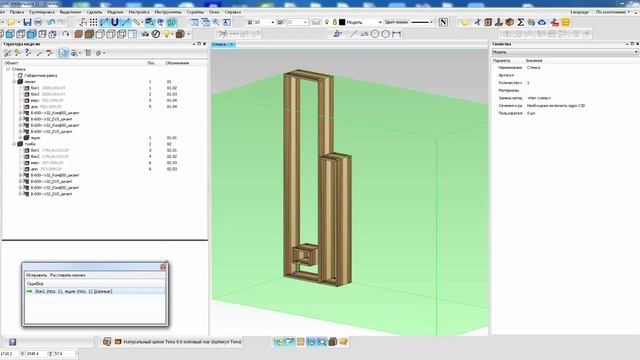640x360 pixels.
Task: Open the Модель layer dropdown in toolbar
Action: click(380, 22)
